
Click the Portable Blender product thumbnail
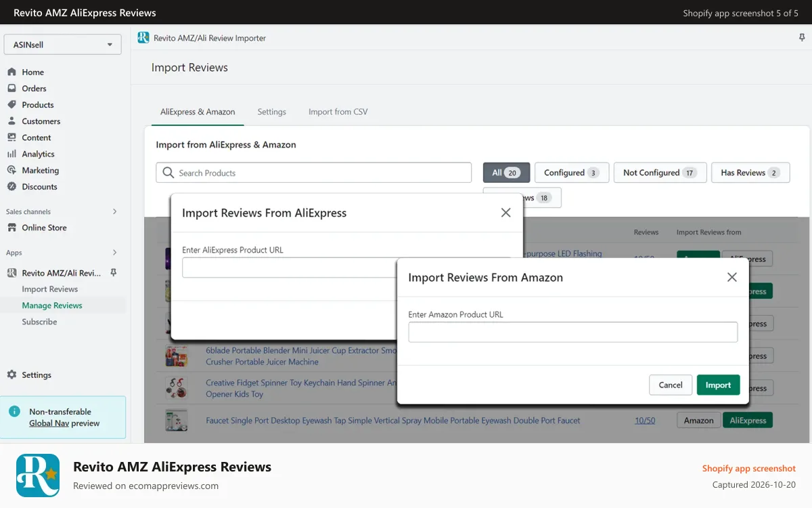(x=177, y=356)
